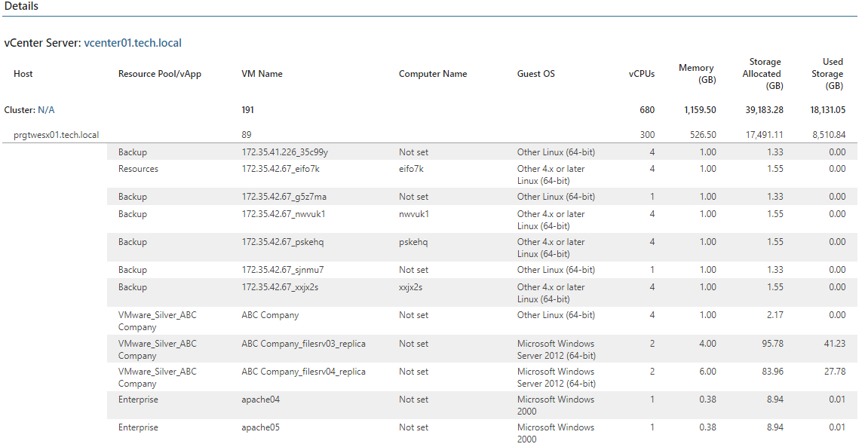Click host VM count 89
The width and height of the screenshot is (868, 447).
click(247, 135)
